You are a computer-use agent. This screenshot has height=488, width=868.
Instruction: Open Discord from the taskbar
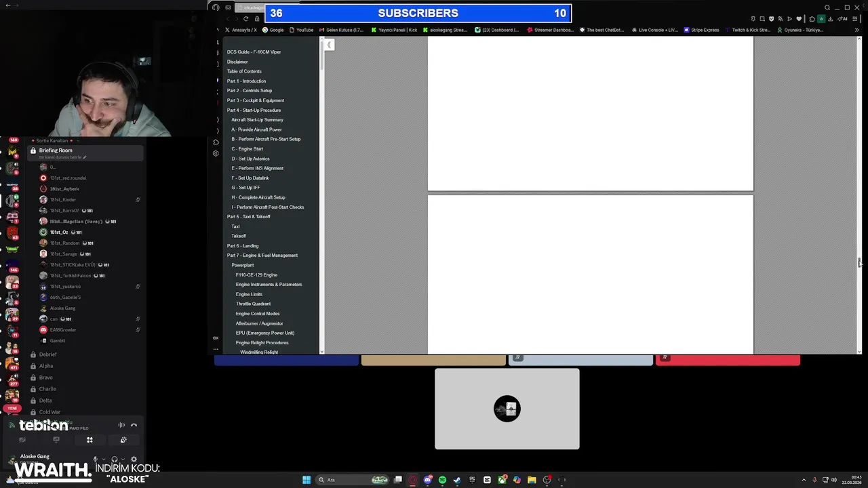[428, 480]
